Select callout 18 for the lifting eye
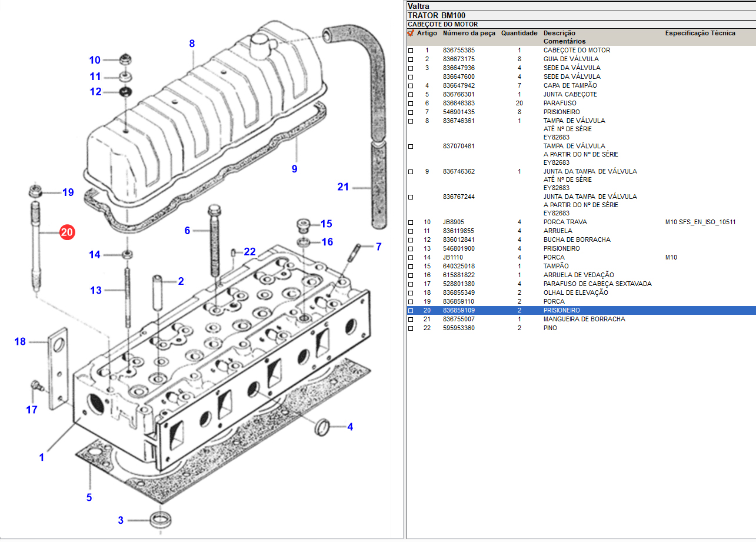Screen dimensions: 756x542 [x=20, y=341]
